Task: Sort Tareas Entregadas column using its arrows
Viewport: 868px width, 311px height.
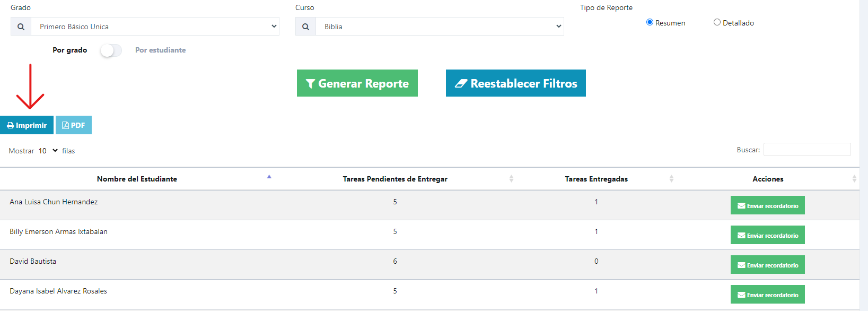Action: click(x=671, y=179)
